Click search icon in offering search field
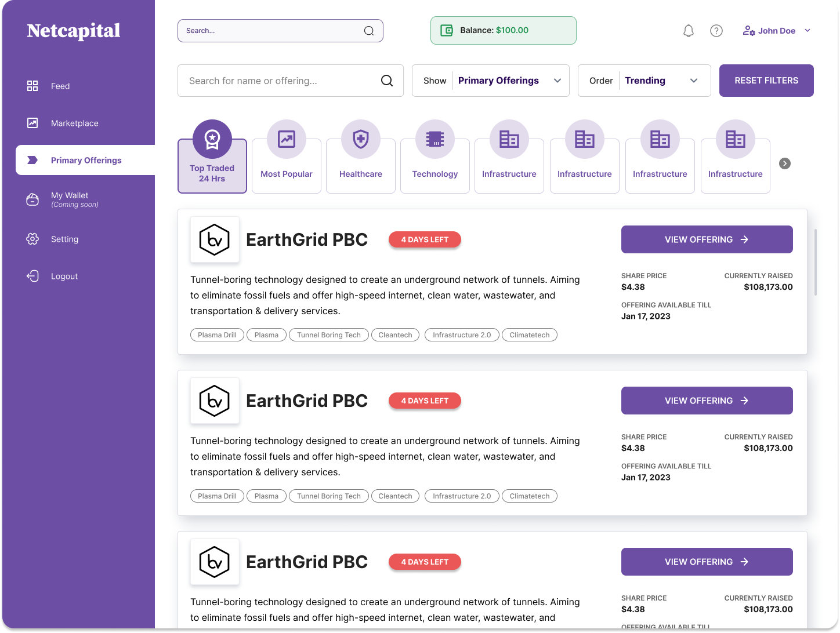The height and width of the screenshot is (633, 840). (387, 81)
